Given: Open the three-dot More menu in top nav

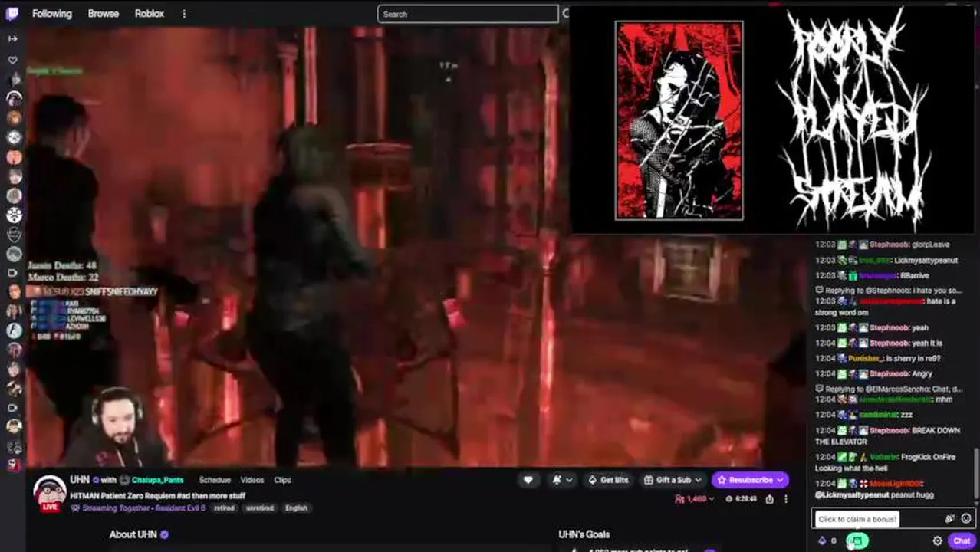Looking at the screenshot, I should point(184,14).
